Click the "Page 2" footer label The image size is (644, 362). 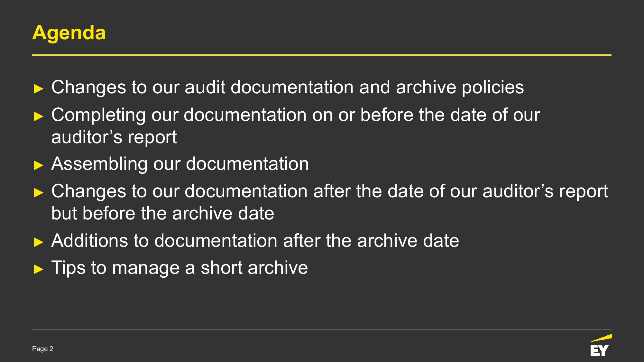click(42, 349)
